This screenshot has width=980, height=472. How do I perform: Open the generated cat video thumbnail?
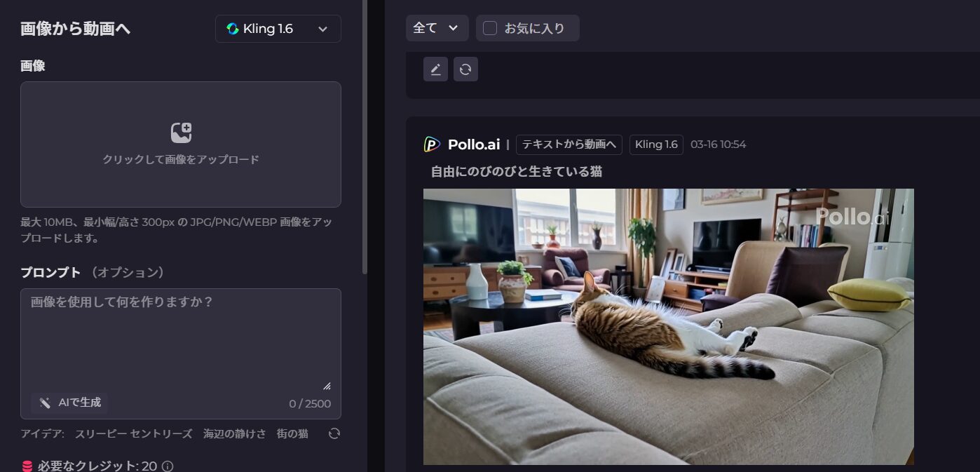coord(669,326)
